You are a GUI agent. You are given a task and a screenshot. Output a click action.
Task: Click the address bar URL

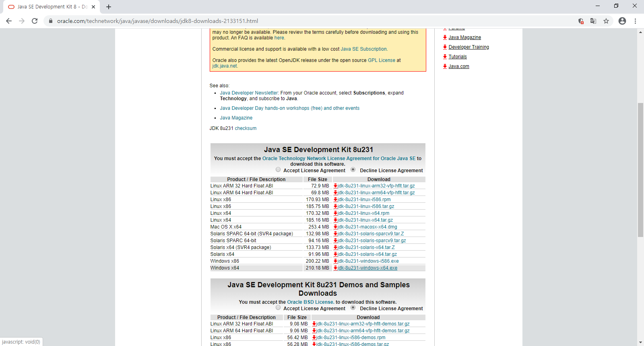click(157, 21)
